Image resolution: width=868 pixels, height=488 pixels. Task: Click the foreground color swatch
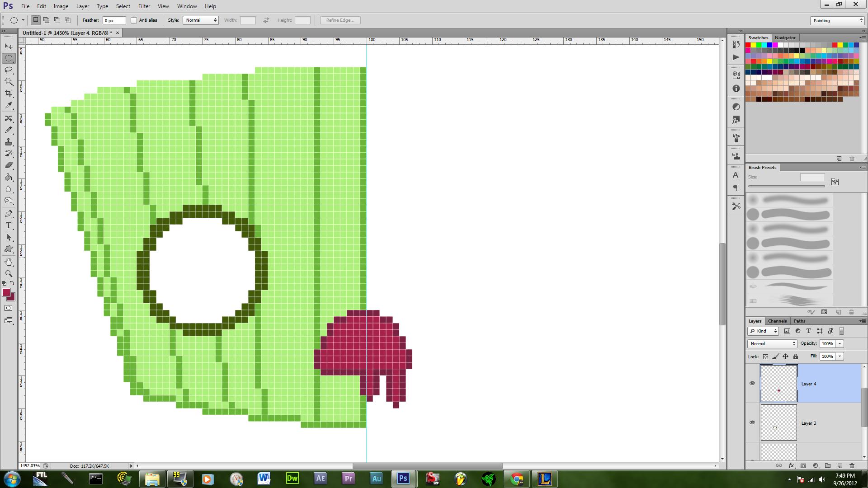coord(6,293)
